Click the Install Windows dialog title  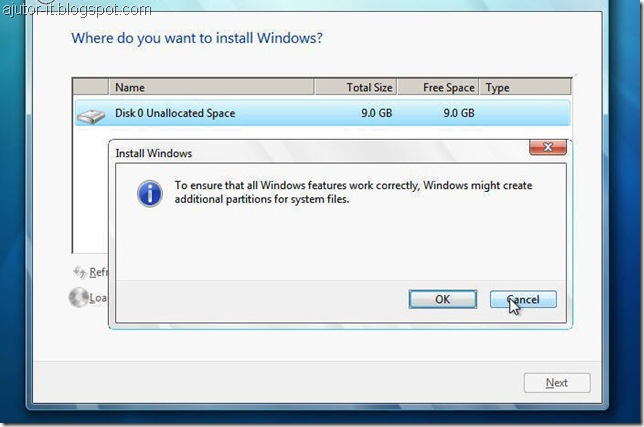tap(154, 153)
